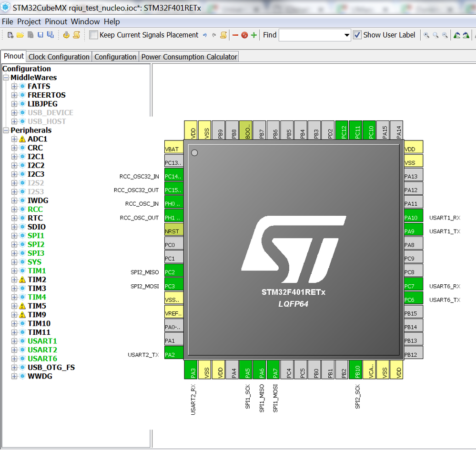Click inside the Find input field

pyautogui.click(x=311, y=35)
